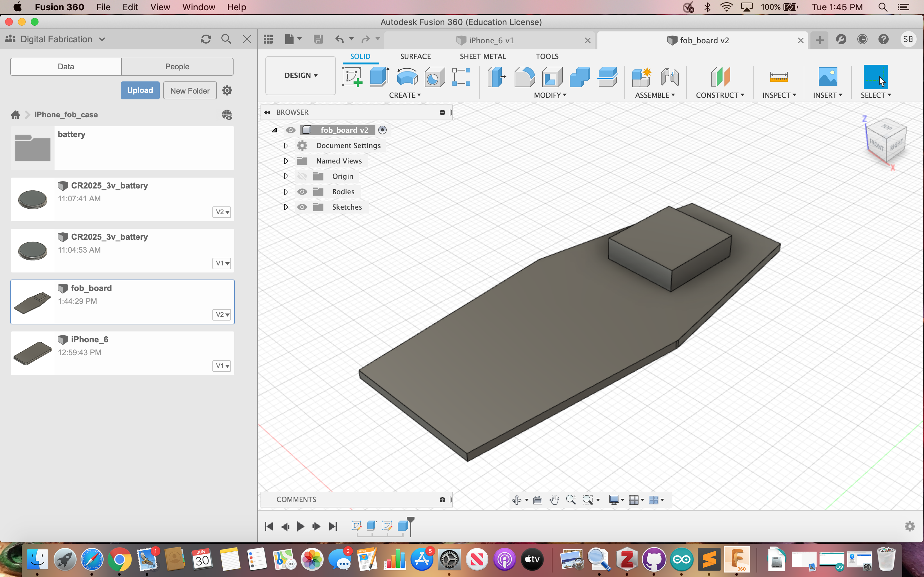Expand Document Settings in browser
Viewport: 924px width, 577px height.
286,145
